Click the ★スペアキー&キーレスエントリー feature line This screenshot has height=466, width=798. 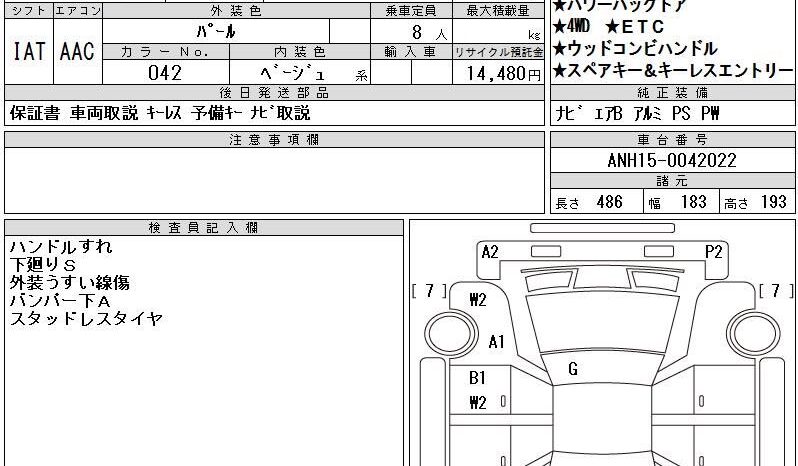tap(673, 71)
